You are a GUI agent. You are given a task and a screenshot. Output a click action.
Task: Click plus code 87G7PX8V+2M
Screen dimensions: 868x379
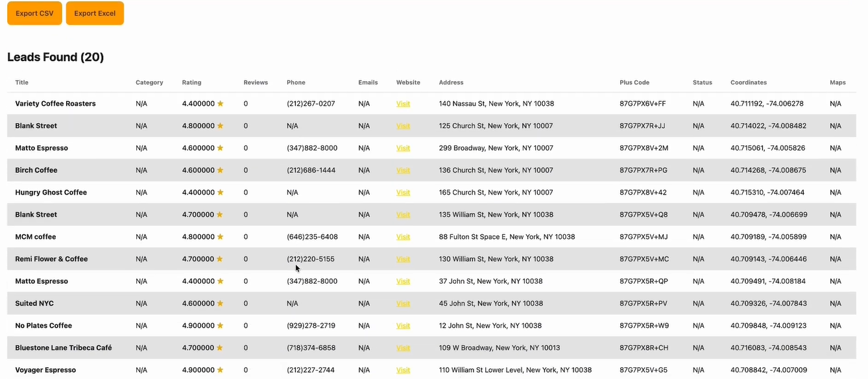[644, 148]
